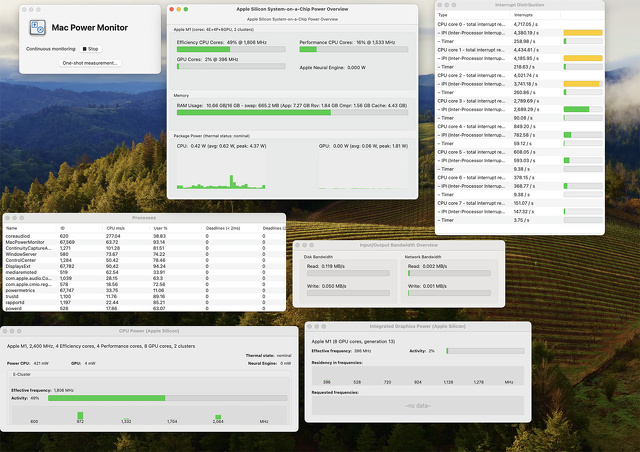This screenshot has height=452, width=640.
Task: Click the Performance CPU Cores usage bar
Action: pos(353,49)
